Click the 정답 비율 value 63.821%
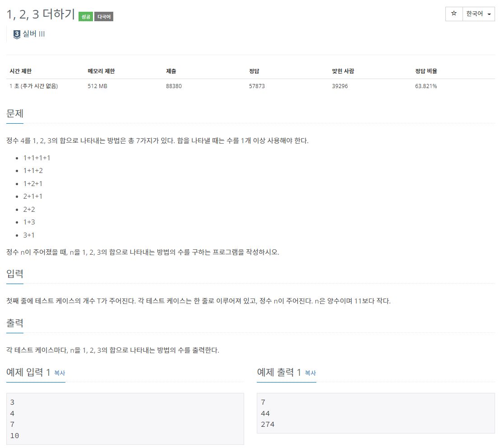This screenshot has width=500, height=448. click(x=426, y=86)
